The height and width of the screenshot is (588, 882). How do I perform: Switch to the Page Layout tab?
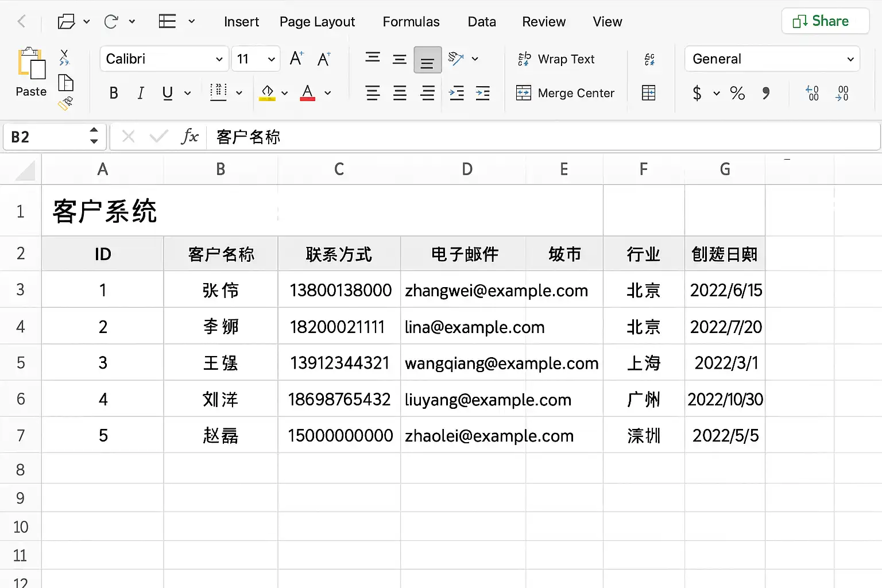[x=317, y=22]
